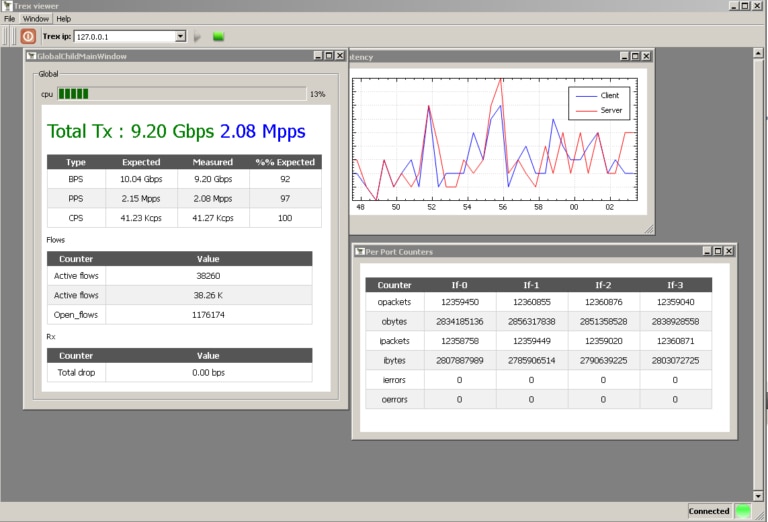Image resolution: width=768 pixels, height=522 pixels.
Task: Click GlobalChildMainWindow title bar icon
Action: tap(31, 57)
